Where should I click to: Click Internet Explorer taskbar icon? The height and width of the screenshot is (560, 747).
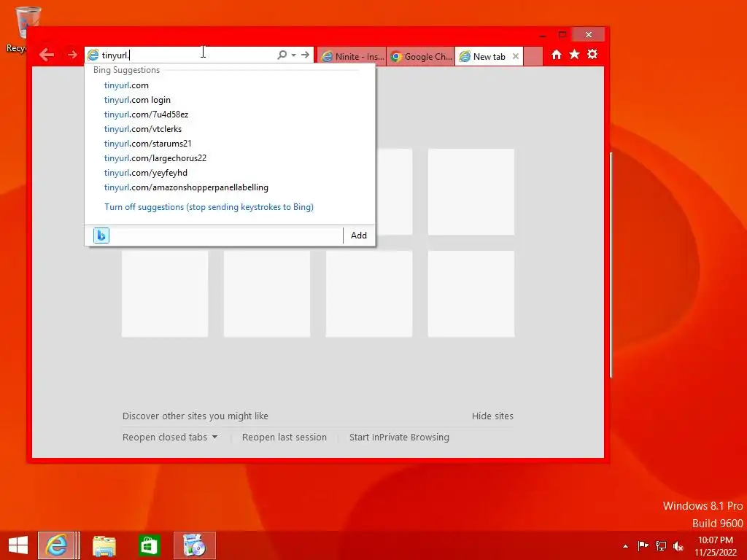(56, 545)
